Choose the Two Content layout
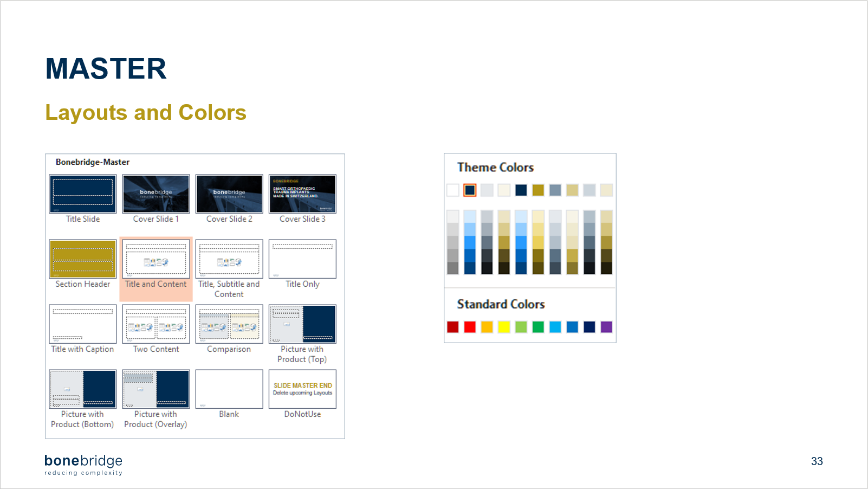The width and height of the screenshot is (868, 489). point(156,324)
